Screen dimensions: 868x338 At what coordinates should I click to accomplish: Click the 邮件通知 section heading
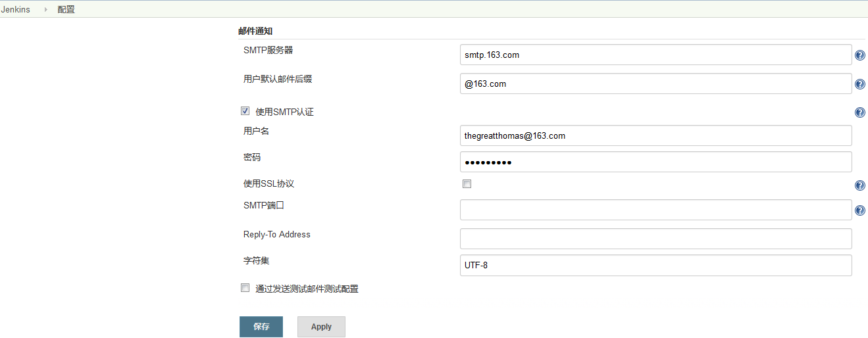(255, 31)
